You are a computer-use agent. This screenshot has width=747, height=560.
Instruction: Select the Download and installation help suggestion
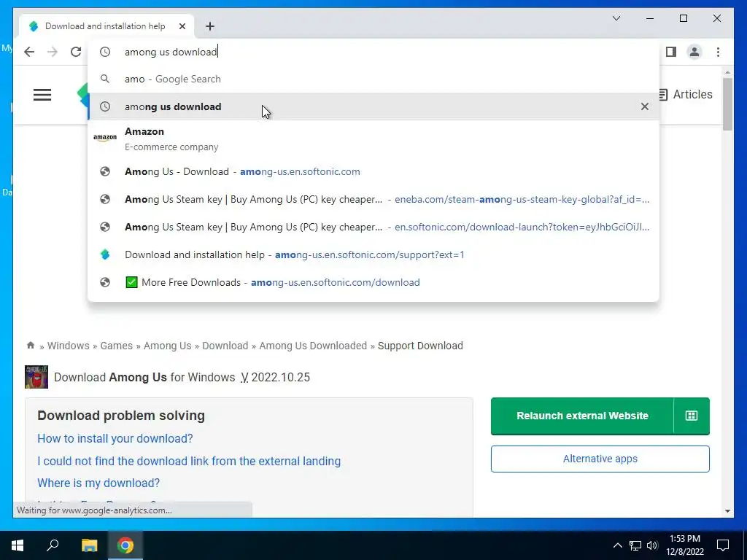coord(373,254)
